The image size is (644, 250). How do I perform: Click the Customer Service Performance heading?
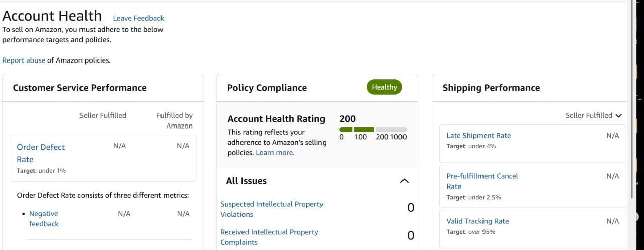coord(79,88)
